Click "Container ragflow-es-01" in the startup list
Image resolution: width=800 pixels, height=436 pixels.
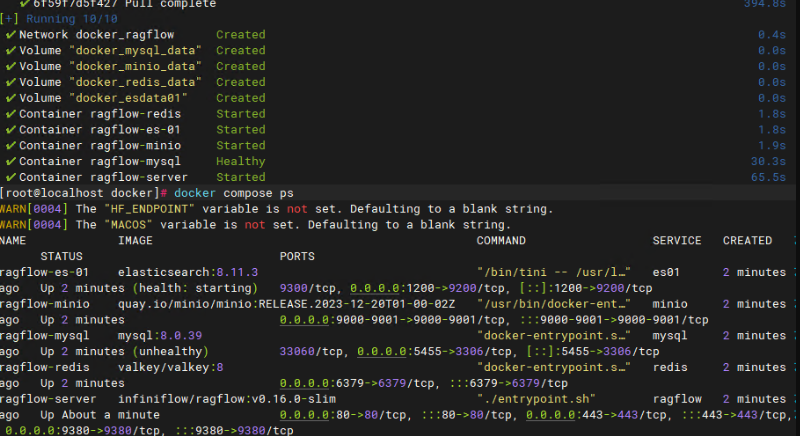point(100,130)
